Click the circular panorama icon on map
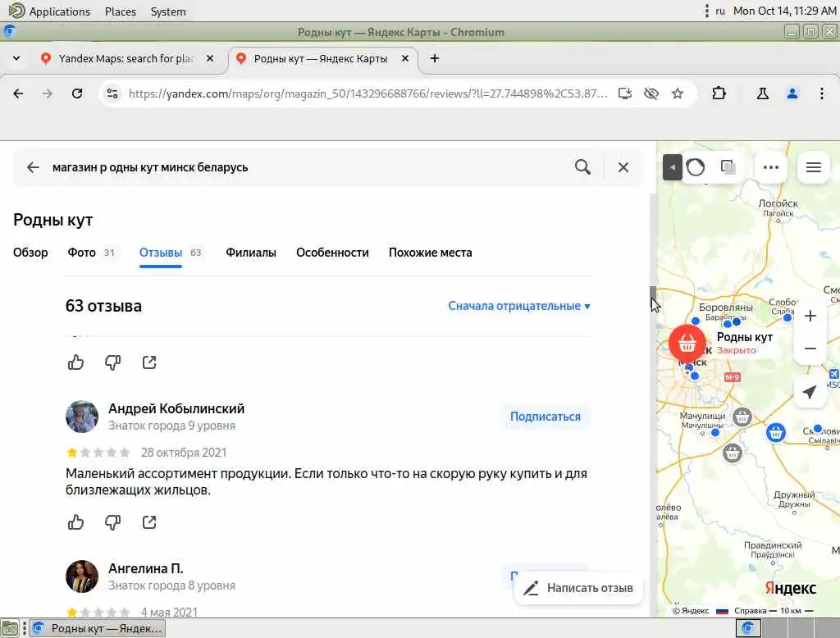The height and width of the screenshot is (638, 840). point(696,167)
